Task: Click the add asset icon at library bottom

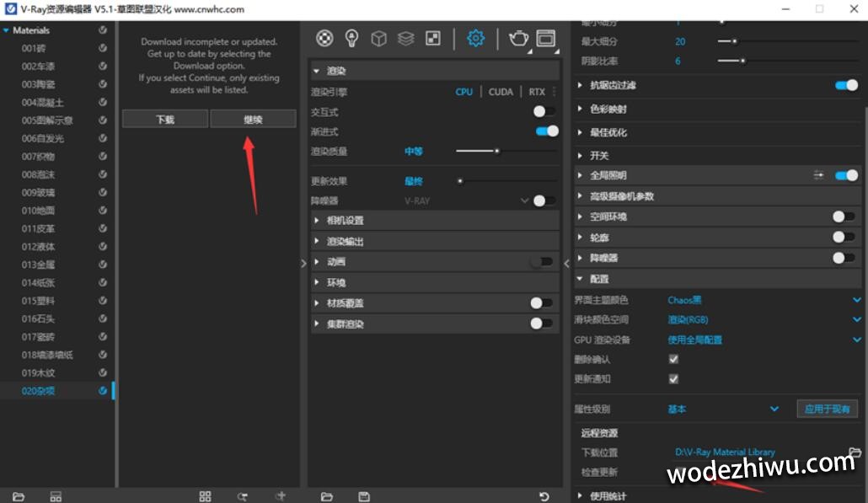Action: click(281, 496)
